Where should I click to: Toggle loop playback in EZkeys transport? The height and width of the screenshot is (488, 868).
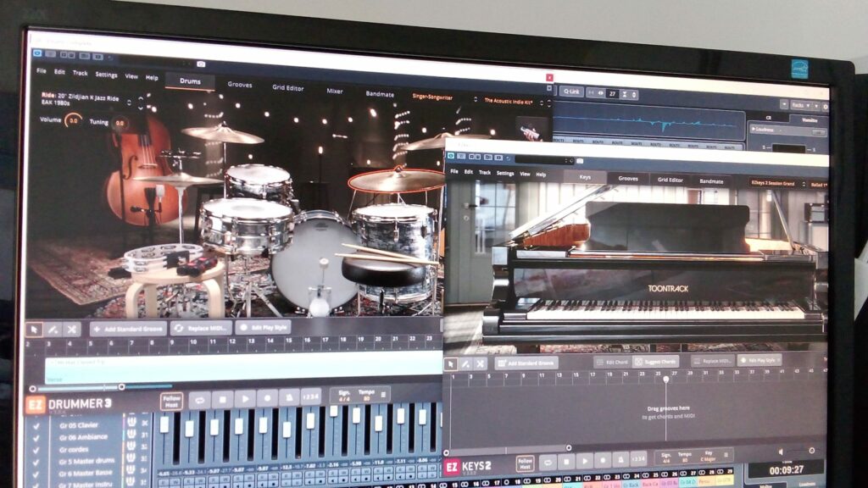pos(548,462)
